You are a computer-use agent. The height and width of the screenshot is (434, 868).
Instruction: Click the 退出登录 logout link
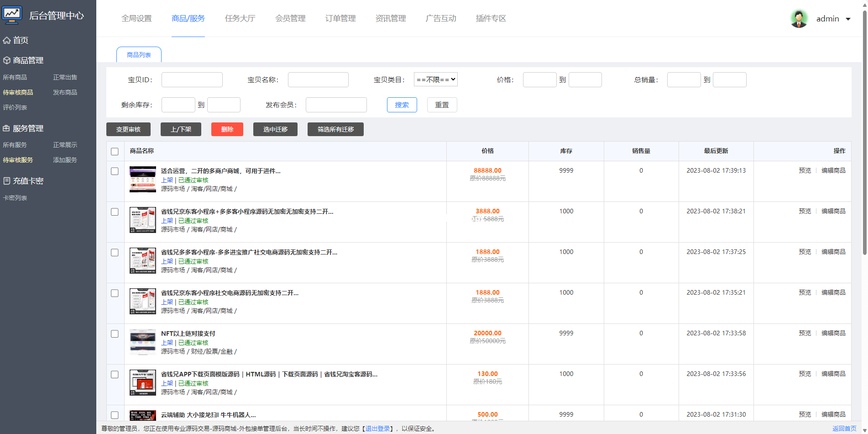[x=377, y=429]
